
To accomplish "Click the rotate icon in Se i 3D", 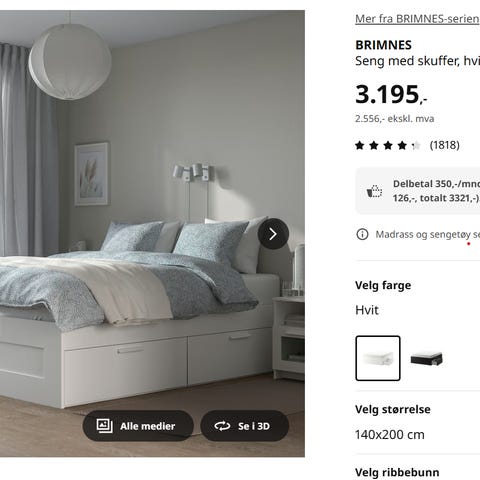I will [x=222, y=426].
